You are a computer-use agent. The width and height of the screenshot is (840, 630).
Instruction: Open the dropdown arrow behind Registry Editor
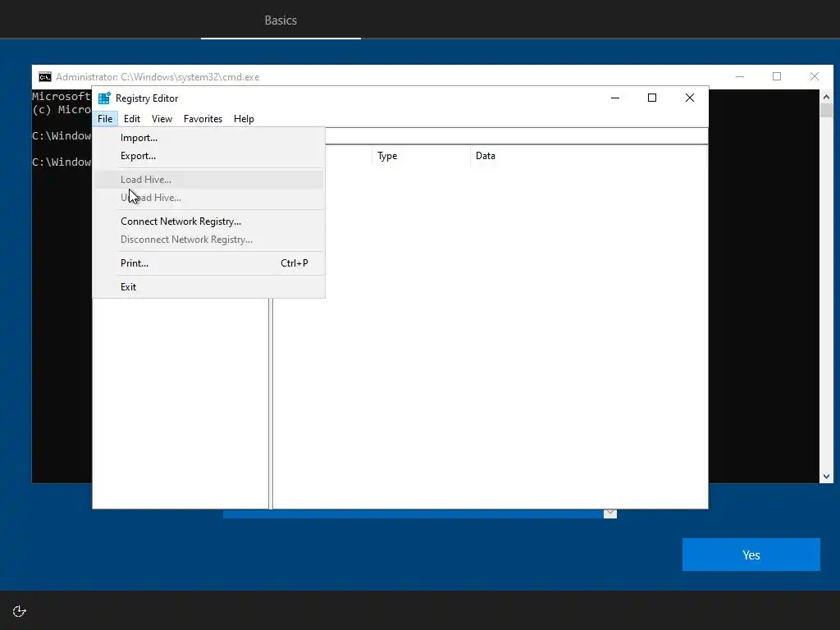(x=610, y=514)
